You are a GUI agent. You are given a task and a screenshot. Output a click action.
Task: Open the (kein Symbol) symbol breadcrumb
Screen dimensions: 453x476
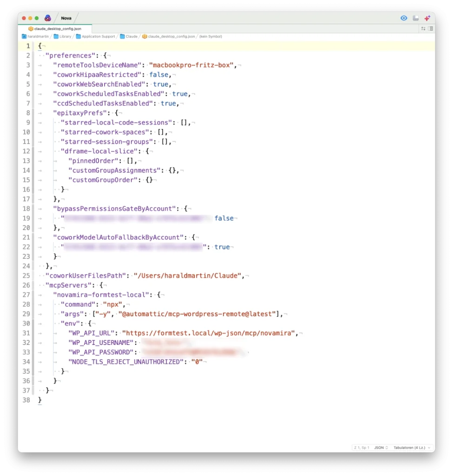tap(210, 36)
